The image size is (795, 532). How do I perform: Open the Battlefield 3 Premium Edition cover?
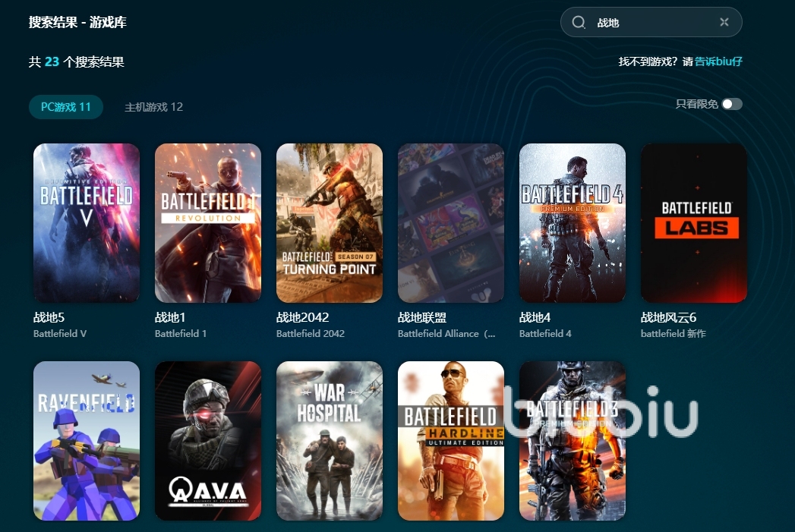click(x=573, y=441)
